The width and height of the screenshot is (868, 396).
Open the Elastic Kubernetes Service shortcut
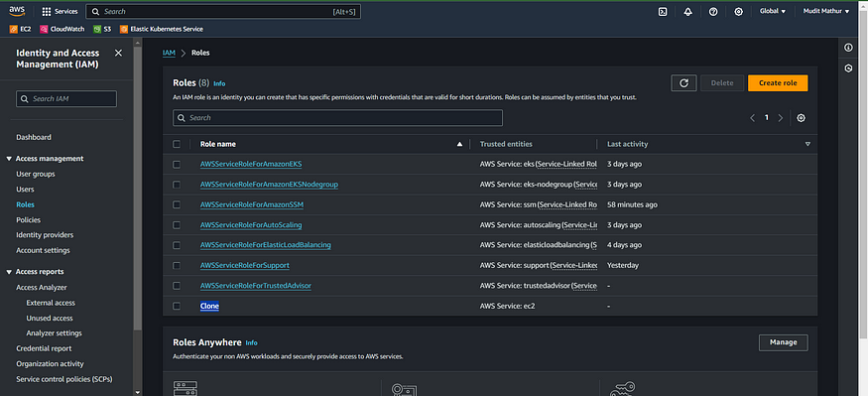162,29
